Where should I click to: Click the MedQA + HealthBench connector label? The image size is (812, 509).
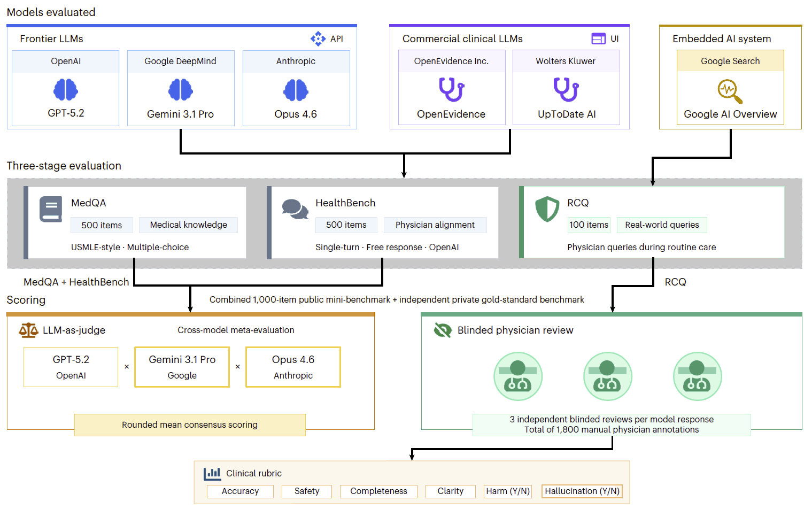[x=76, y=282]
